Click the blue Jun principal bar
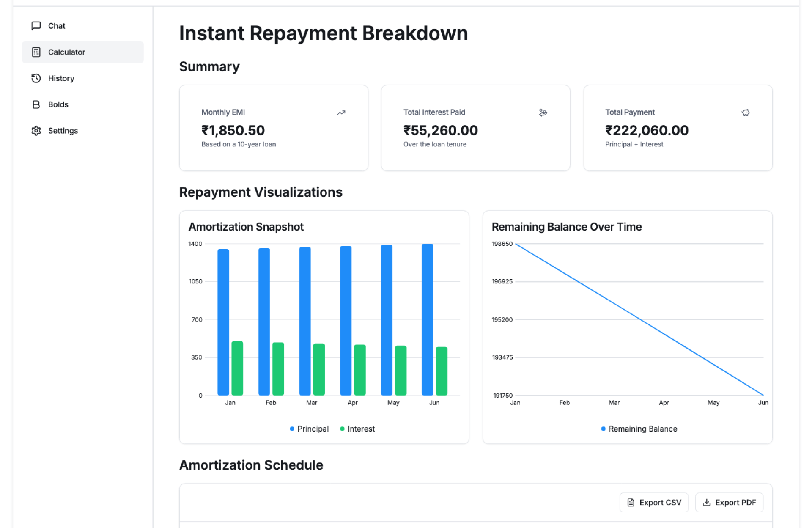Image resolution: width=812 pixels, height=528 pixels. point(427,319)
